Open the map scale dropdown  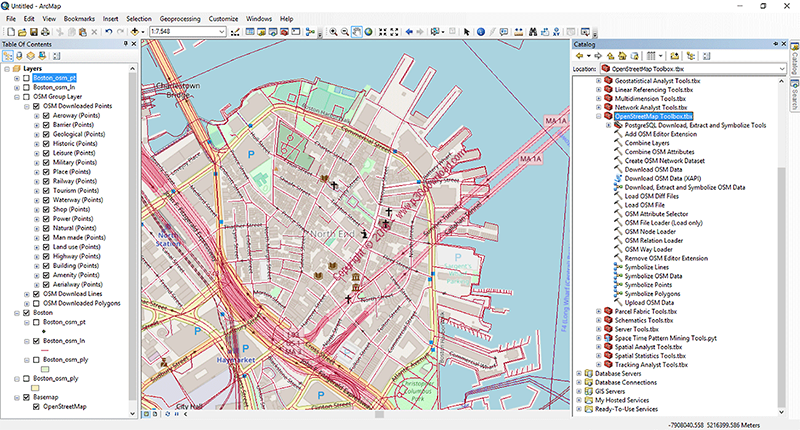coord(220,32)
